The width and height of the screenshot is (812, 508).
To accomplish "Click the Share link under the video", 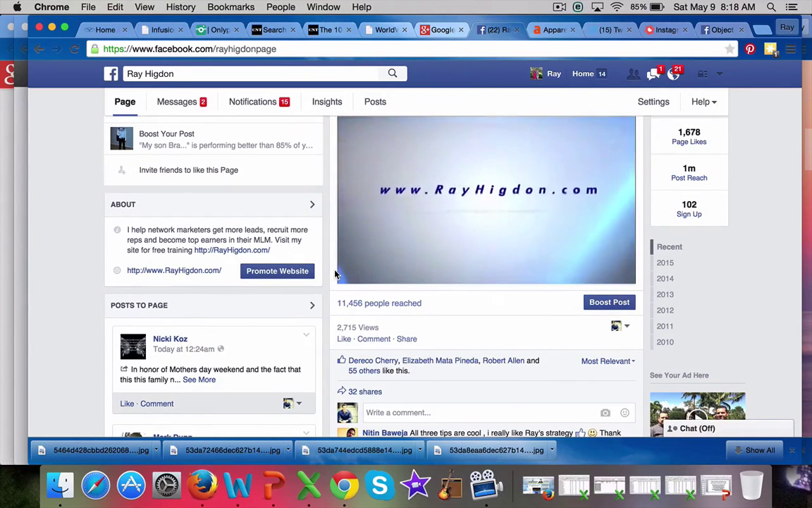I will tap(407, 339).
